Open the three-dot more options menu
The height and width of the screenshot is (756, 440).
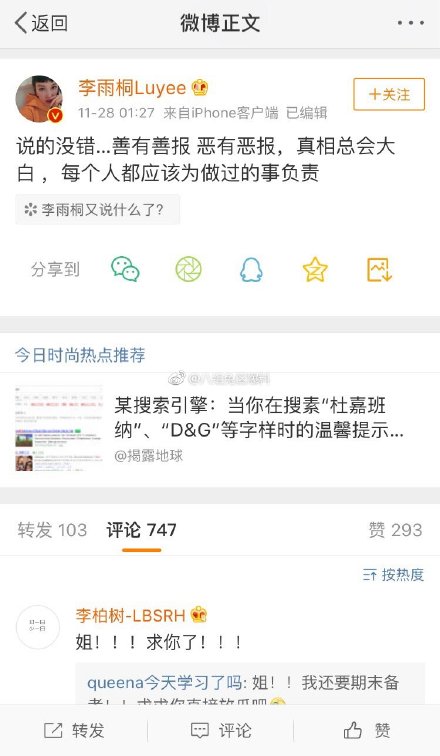[x=411, y=23]
